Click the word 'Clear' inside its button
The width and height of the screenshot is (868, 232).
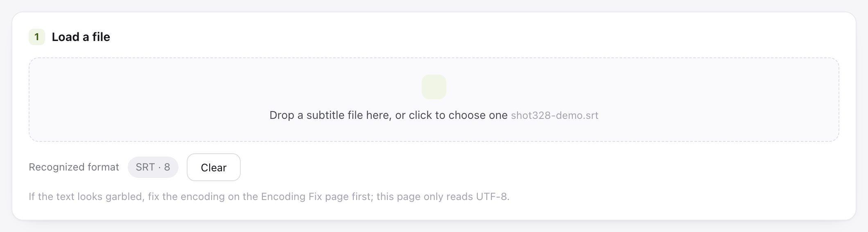point(214,168)
